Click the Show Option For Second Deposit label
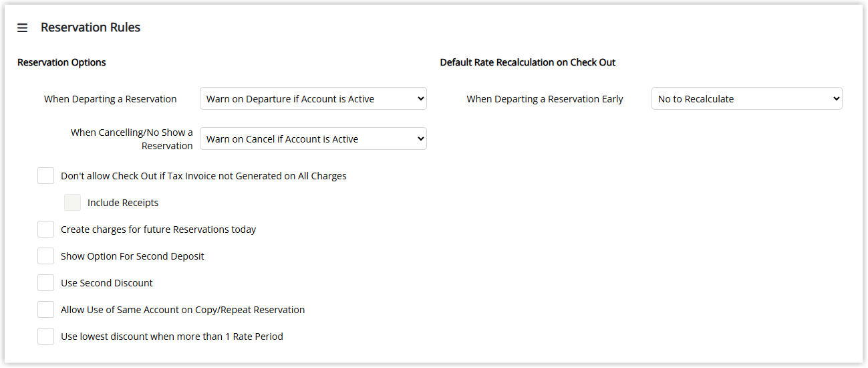 click(132, 256)
